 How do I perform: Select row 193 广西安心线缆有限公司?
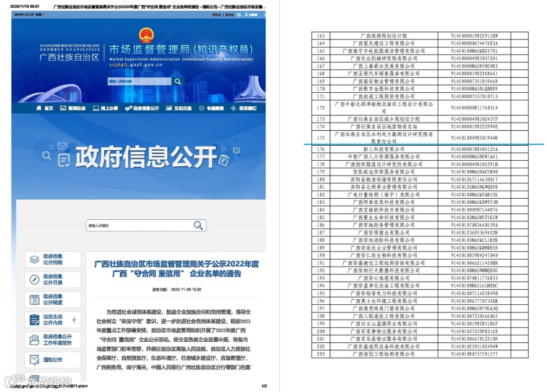[419, 278]
